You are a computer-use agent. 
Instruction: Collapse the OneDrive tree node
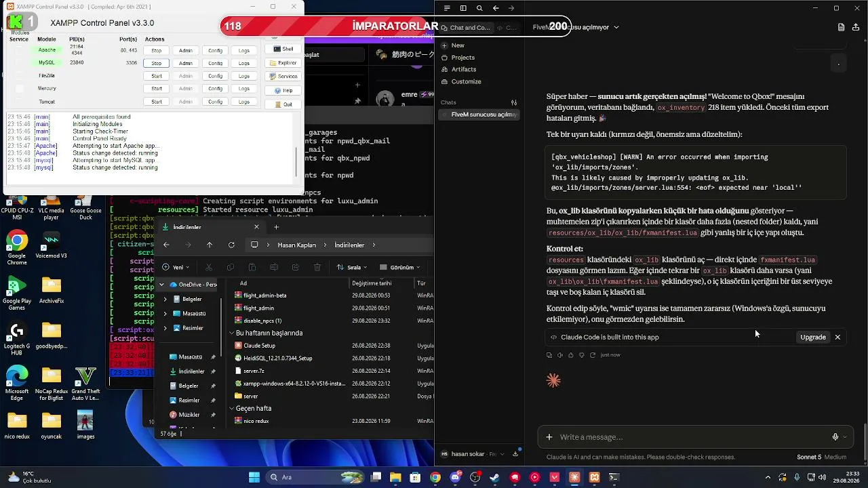click(x=161, y=285)
